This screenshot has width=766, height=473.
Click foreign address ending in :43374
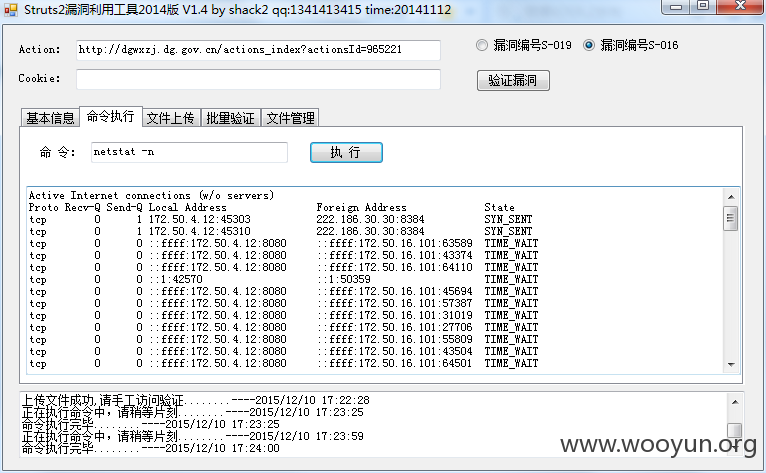click(395, 256)
